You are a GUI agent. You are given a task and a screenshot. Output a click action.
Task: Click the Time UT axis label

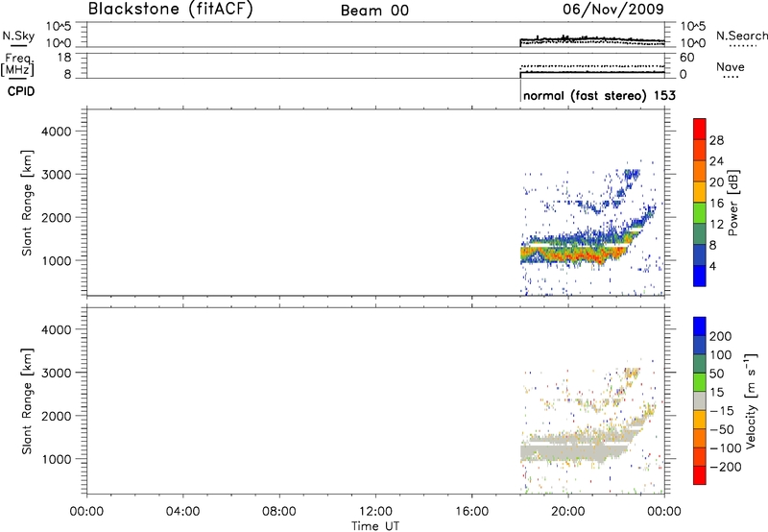(x=375, y=526)
